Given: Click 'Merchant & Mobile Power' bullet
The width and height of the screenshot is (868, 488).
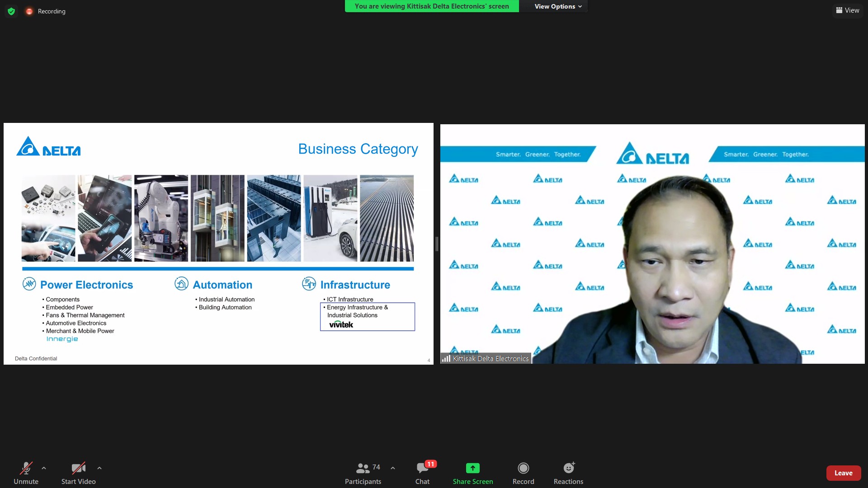Looking at the screenshot, I should tap(80, 331).
